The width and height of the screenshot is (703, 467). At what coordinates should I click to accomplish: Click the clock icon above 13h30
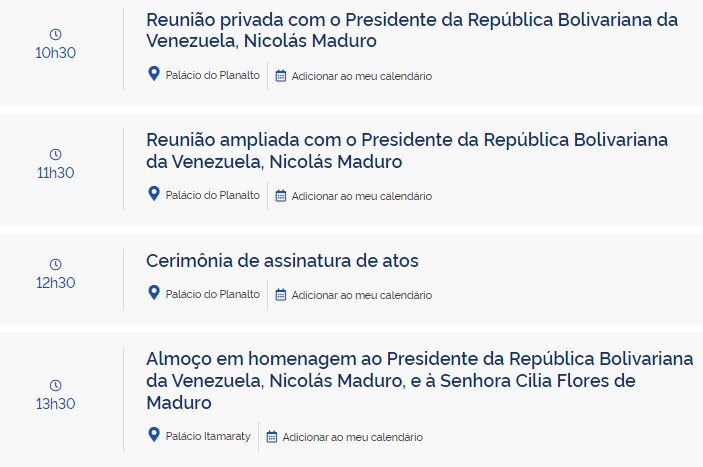tap(56, 385)
